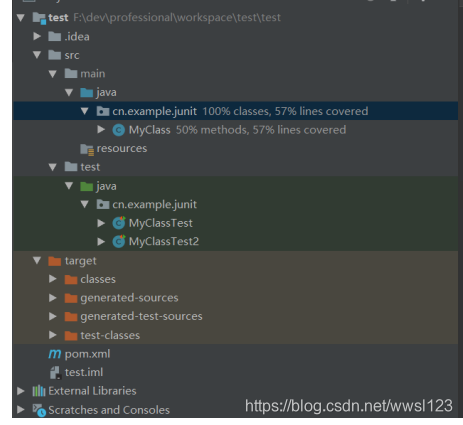This screenshot has height=425, width=463.
Task: Expand the .idea folder
Action: pos(37,36)
